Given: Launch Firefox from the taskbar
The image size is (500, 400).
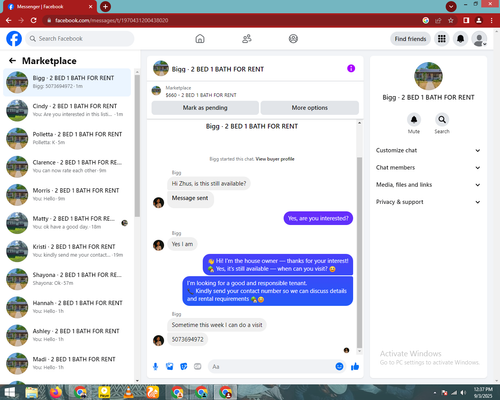Looking at the screenshot, I should pyautogui.click(x=56, y=392).
